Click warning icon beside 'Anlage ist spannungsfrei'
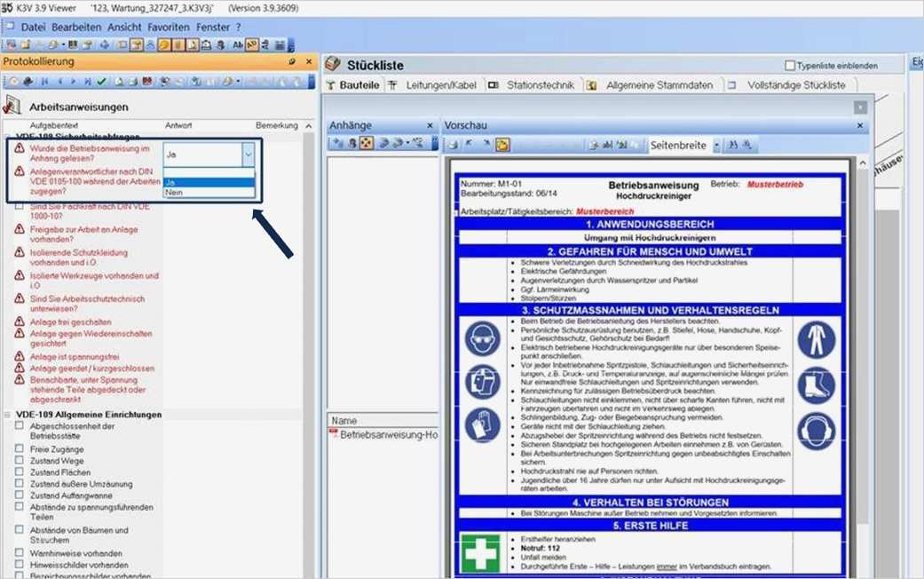The image size is (924, 579). [20, 356]
